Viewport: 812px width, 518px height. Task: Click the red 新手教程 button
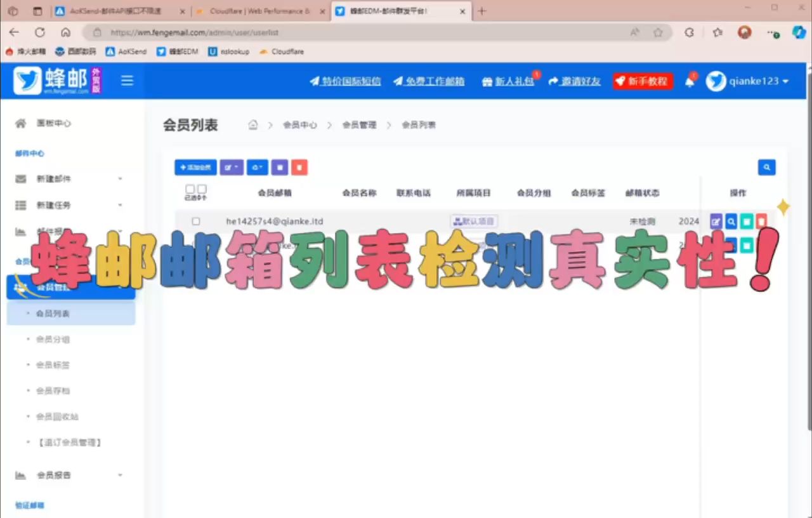tap(643, 81)
